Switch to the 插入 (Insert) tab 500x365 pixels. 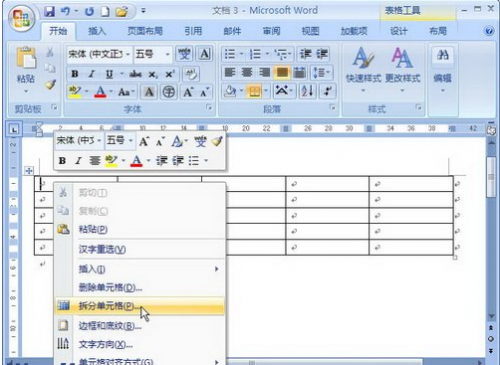(97, 31)
